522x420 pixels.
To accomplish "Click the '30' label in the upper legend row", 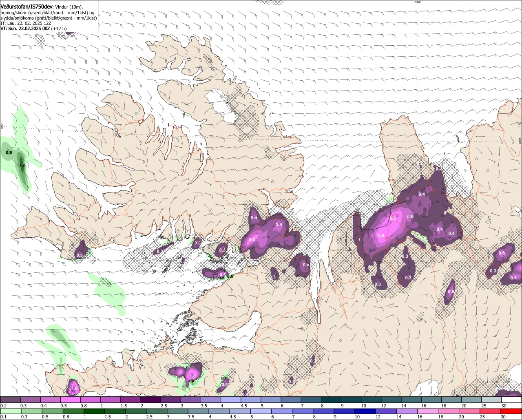I will [504, 406].
